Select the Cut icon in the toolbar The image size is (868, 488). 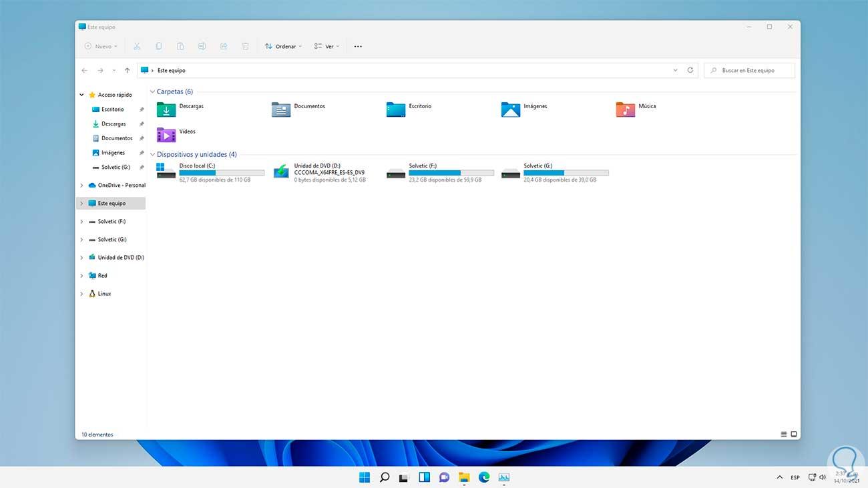136,45
